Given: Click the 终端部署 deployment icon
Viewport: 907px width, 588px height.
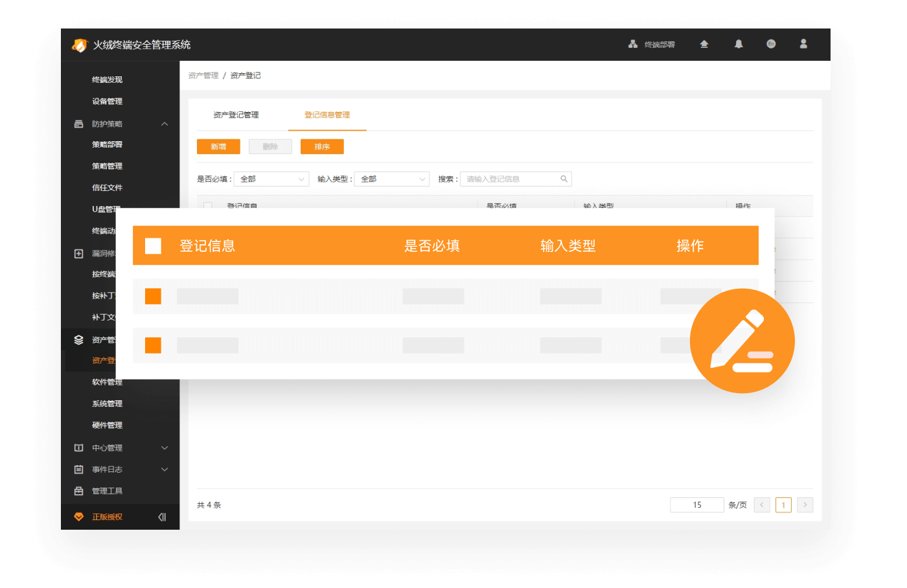Looking at the screenshot, I should tap(633, 44).
